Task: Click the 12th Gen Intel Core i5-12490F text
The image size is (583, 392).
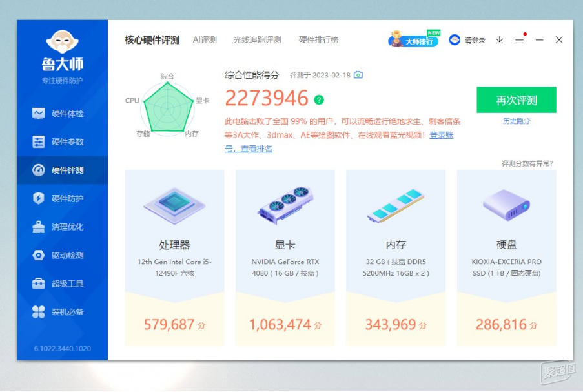Action: tap(174, 267)
